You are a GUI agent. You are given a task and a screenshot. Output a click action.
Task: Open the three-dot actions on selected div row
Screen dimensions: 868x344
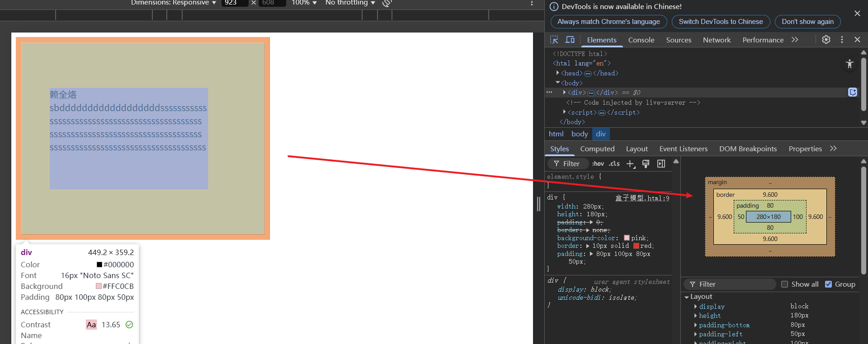(x=549, y=92)
